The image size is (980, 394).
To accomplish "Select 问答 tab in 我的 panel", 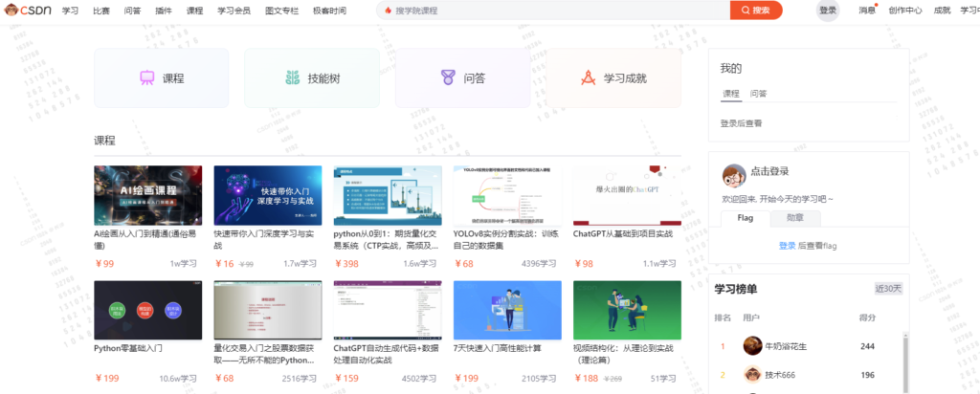I will (x=758, y=94).
